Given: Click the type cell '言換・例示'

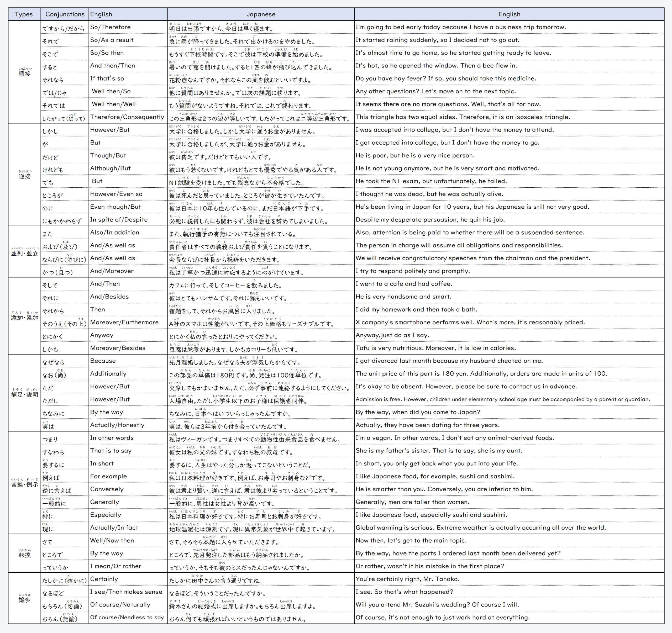Looking at the screenshot, I should 24,483.
